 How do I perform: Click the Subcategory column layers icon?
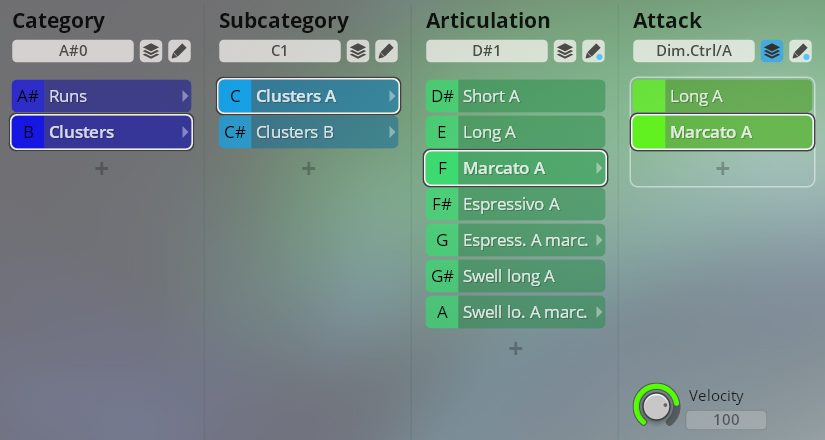(357, 51)
